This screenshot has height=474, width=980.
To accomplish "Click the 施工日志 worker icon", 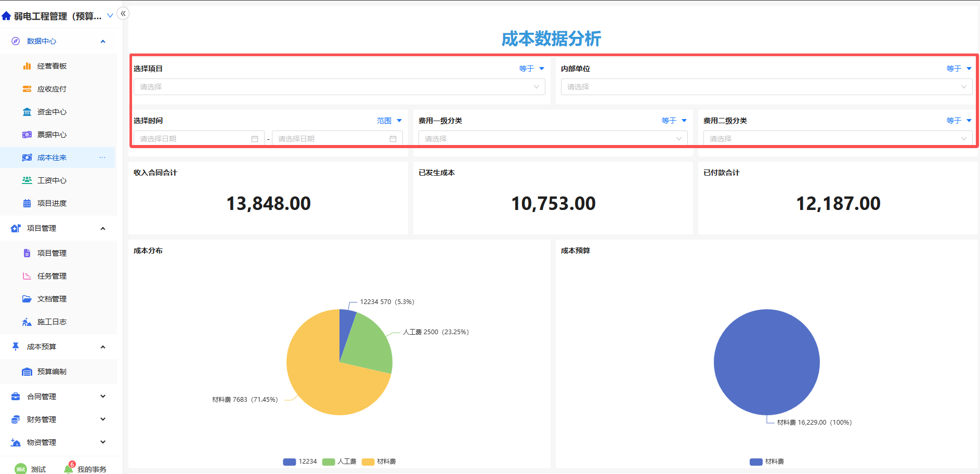I will tap(27, 322).
